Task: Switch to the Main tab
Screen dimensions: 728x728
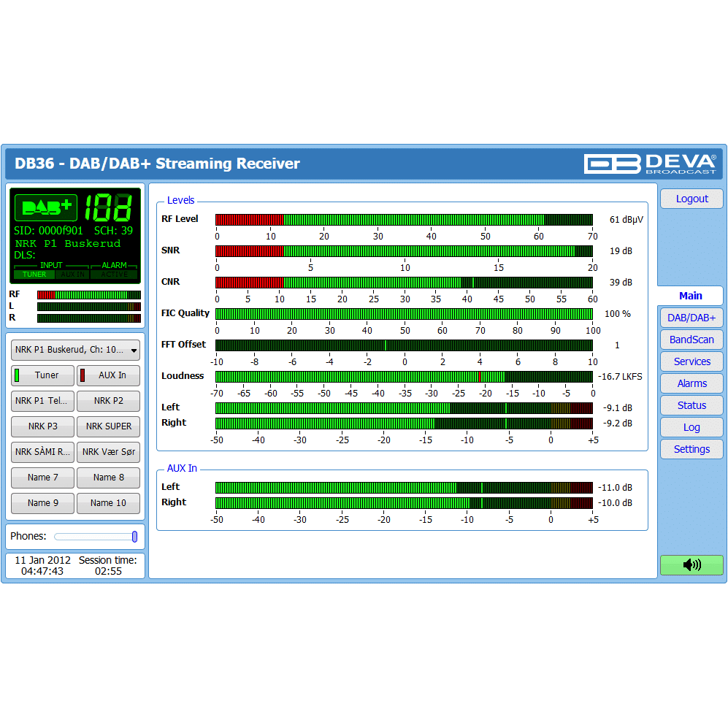Action: pos(690,296)
